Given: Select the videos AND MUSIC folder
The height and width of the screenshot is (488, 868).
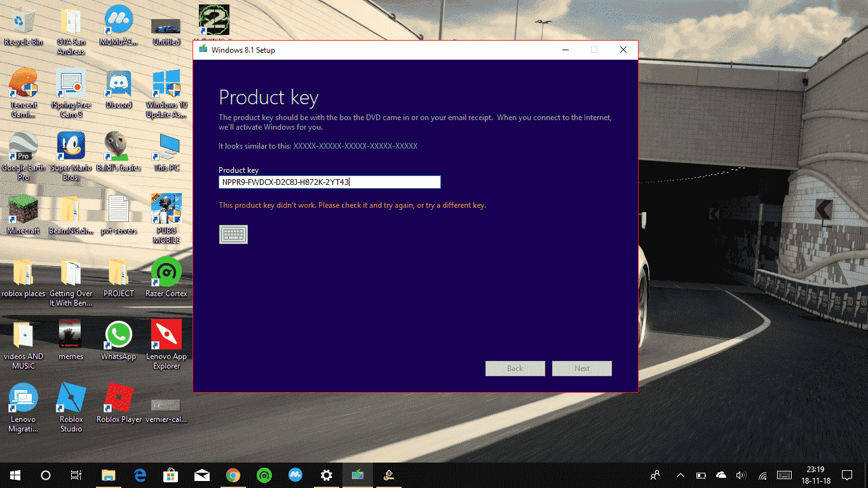Looking at the screenshot, I should click(x=24, y=344).
